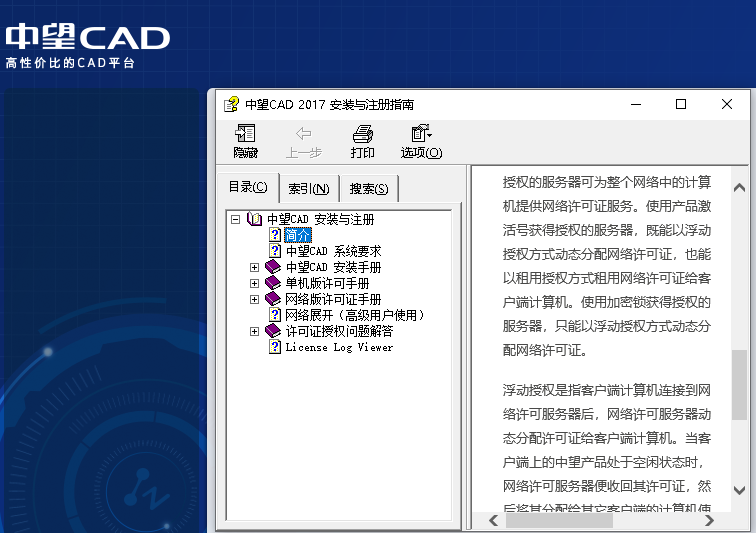Expand the 许可证授权问题解答 node

pos(255,331)
